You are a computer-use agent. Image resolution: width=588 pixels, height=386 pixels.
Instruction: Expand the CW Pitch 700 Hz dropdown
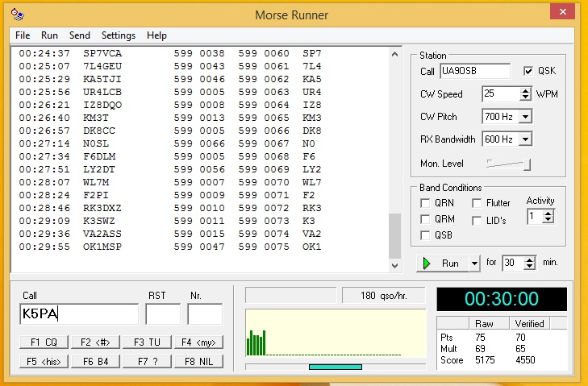tap(526, 117)
